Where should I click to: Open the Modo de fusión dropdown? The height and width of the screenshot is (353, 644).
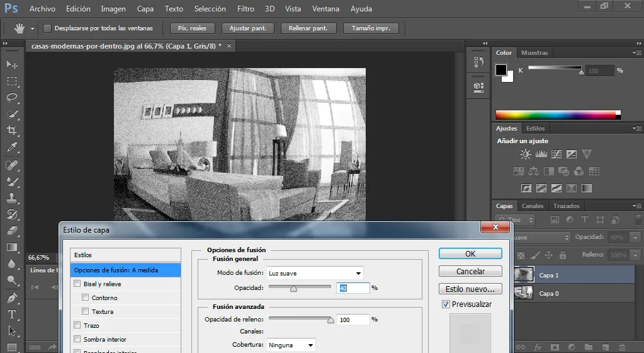[315, 273]
